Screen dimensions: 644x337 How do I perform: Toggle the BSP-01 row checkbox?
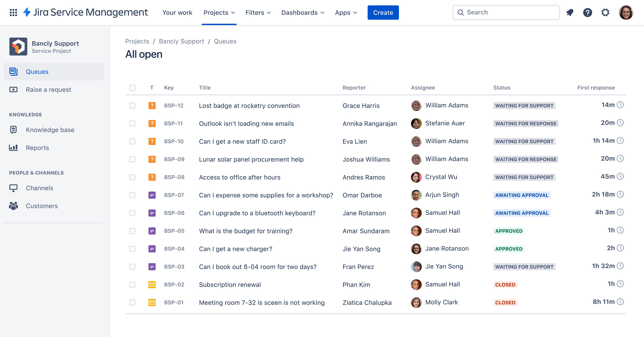click(132, 302)
